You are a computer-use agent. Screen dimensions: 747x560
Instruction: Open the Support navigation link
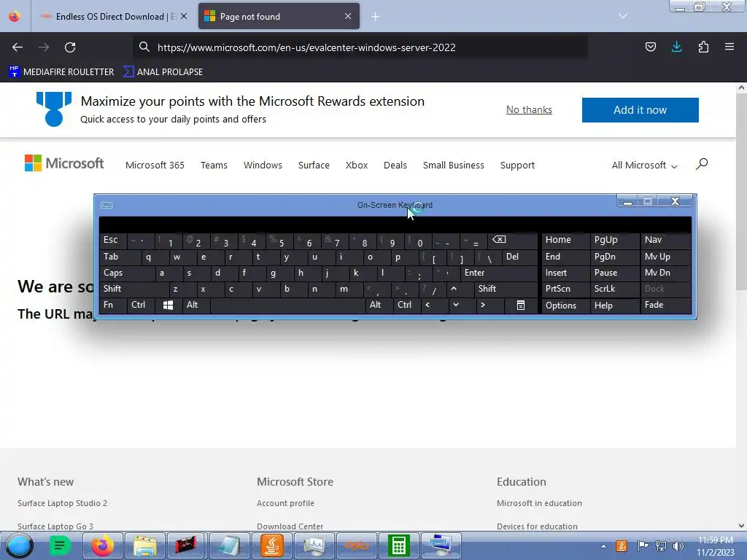[517, 166]
